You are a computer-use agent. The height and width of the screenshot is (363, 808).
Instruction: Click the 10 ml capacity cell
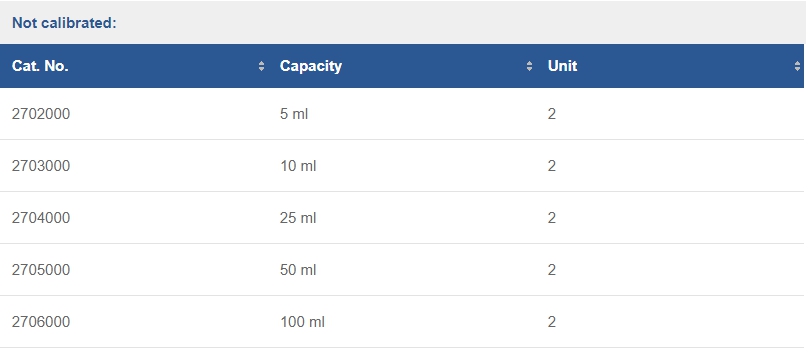(x=298, y=166)
